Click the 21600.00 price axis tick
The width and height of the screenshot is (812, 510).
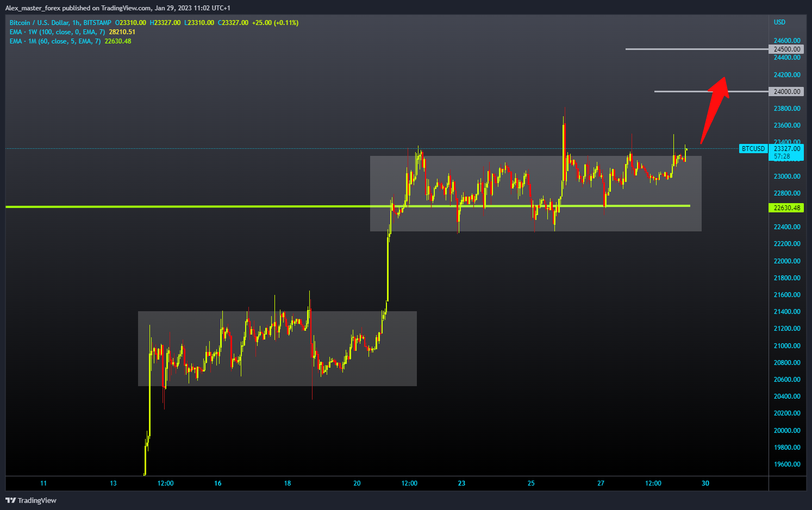point(786,295)
